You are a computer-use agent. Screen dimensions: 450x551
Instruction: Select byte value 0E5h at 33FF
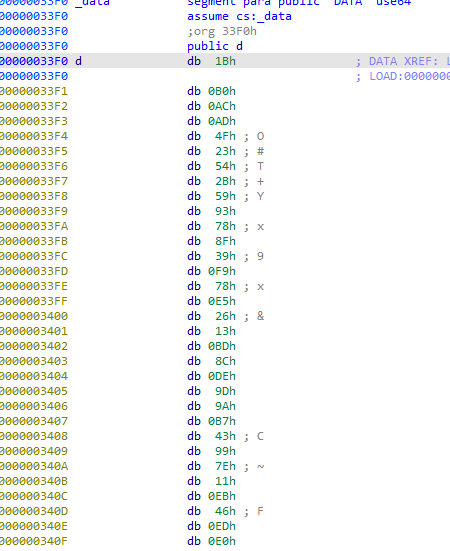[222, 301]
